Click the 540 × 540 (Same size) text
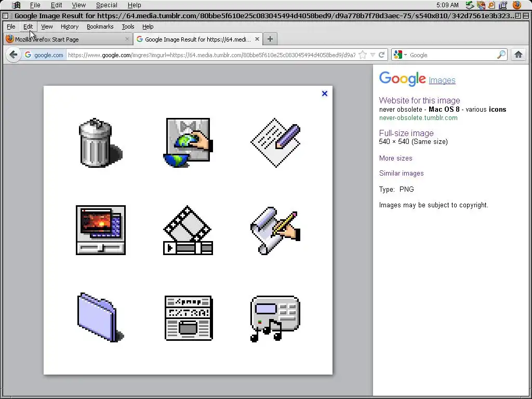Screen dimensions: 532x399 pyautogui.click(x=413, y=141)
